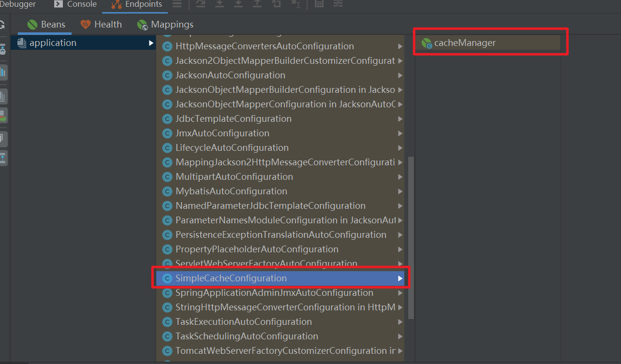Click the application module stack icon
Viewport: 621px width, 364px height.
(x=21, y=43)
